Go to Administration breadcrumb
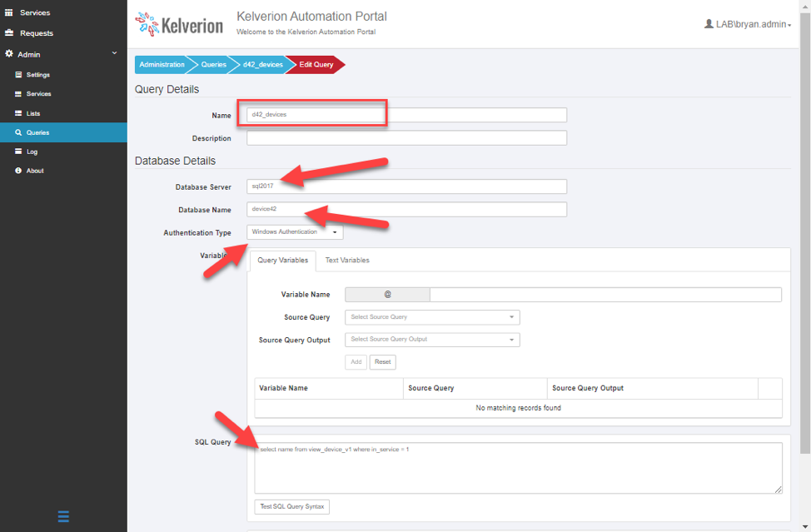811x532 pixels. pos(162,65)
